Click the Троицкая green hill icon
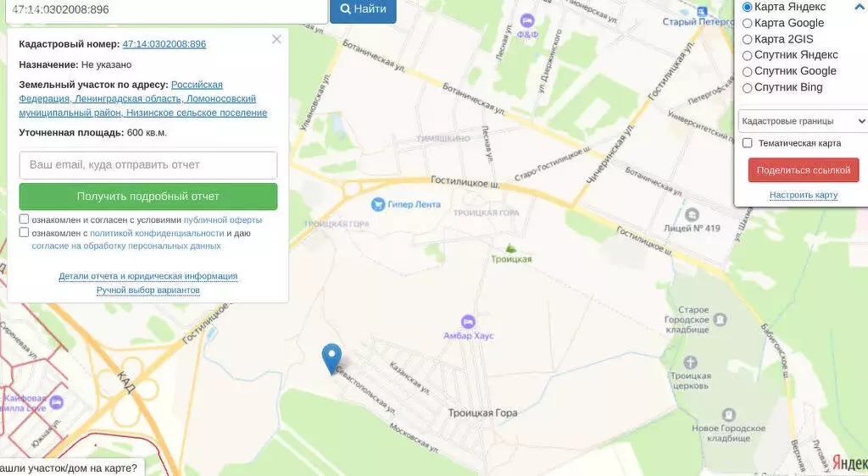The width and height of the screenshot is (868, 476). pyautogui.click(x=511, y=248)
